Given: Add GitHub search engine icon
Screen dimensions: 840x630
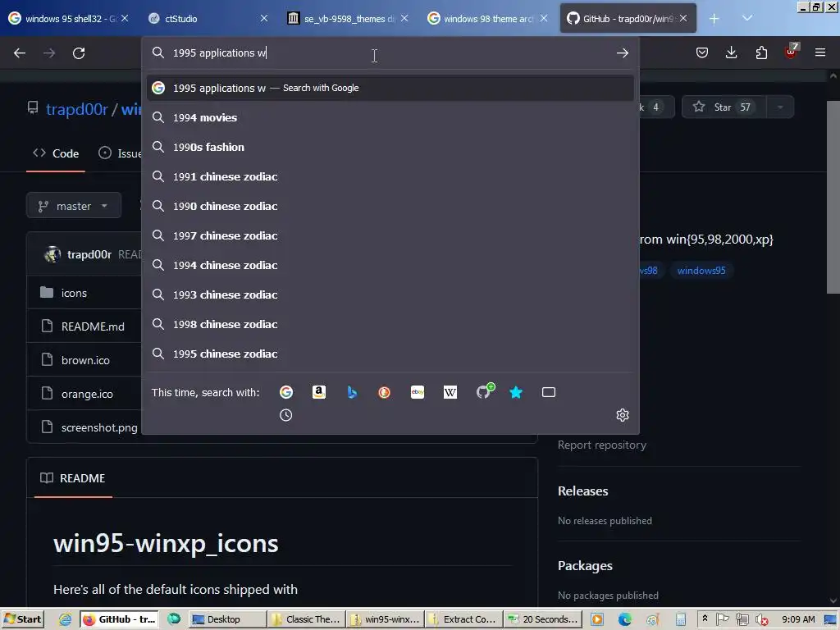Looking at the screenshot, I should [x=484, y=391].
